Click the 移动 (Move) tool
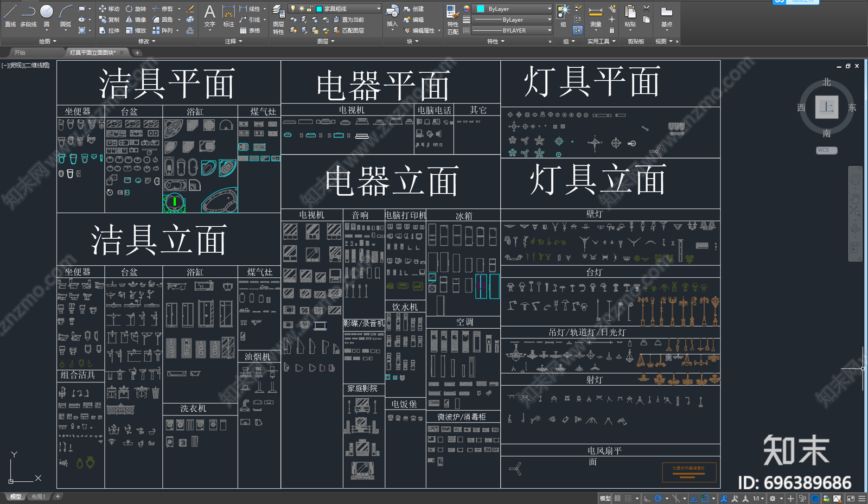 pyautogui.click(x=109, y=9)
